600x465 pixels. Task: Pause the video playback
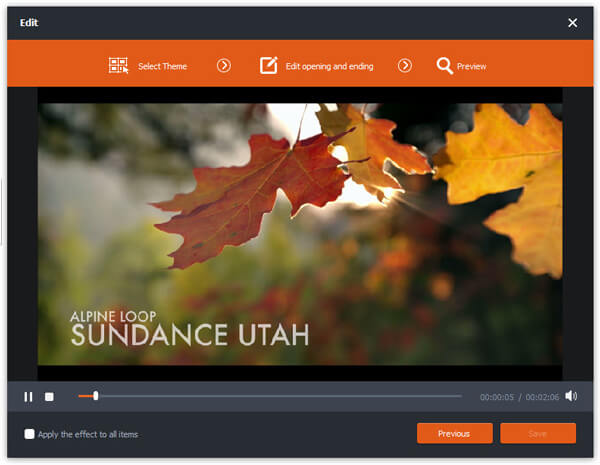coord(28,397)
